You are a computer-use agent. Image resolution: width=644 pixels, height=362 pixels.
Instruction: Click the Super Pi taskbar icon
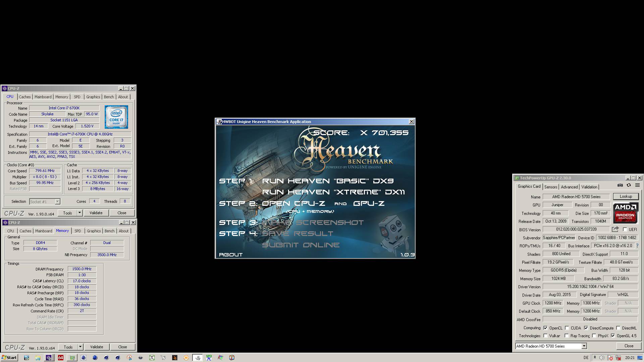click(x=209, y=358)
